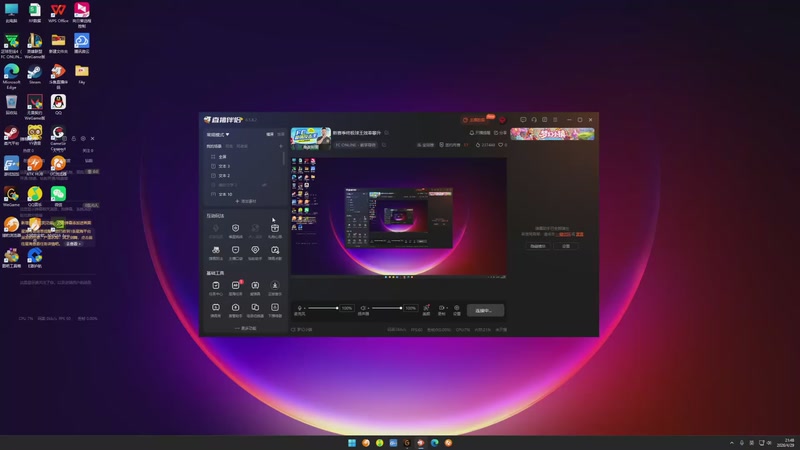800x450 pixels.
Task: Click the microphone icon below the preview
Action: 299,308
